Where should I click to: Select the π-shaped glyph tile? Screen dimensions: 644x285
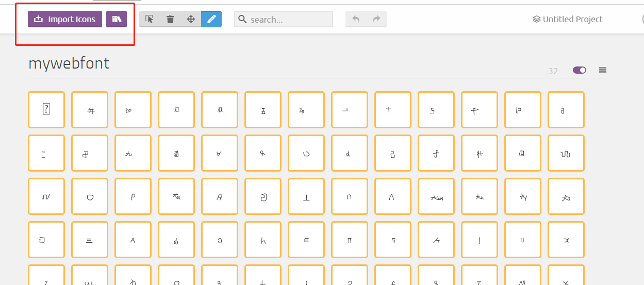(x=350, y=240)
